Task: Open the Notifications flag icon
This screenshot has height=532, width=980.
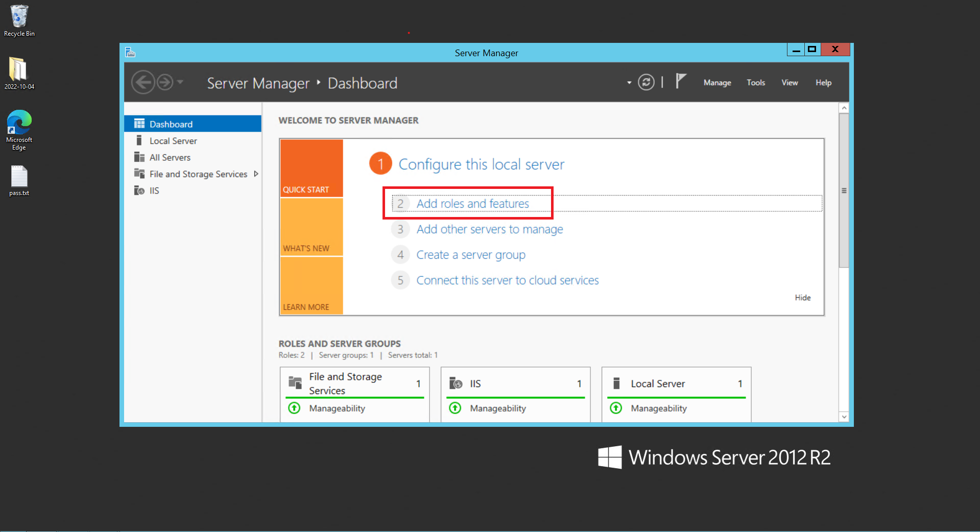Action: coord(681,81)
